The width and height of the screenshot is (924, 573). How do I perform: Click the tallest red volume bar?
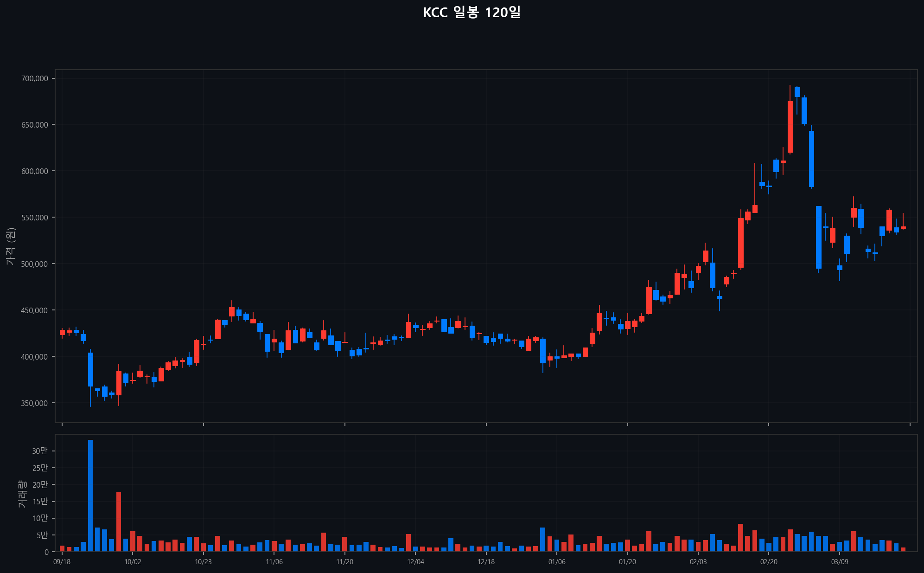[x=119, y=521]
